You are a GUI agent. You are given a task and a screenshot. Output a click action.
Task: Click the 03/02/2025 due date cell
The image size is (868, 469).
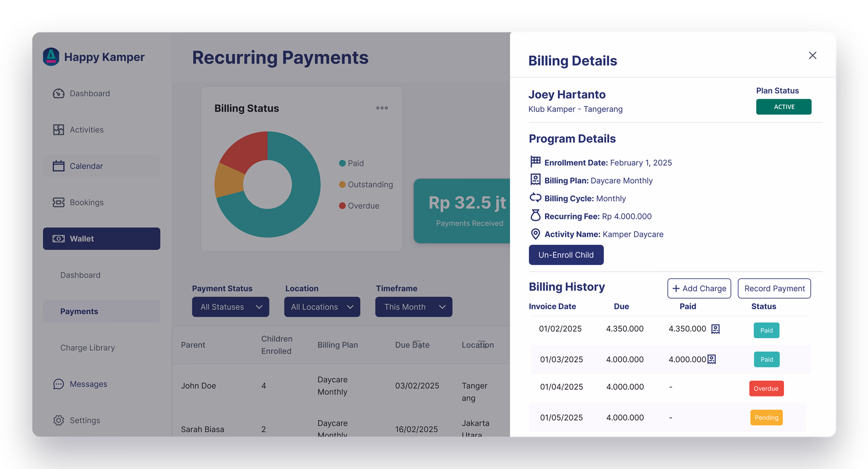tap(417, 386)
